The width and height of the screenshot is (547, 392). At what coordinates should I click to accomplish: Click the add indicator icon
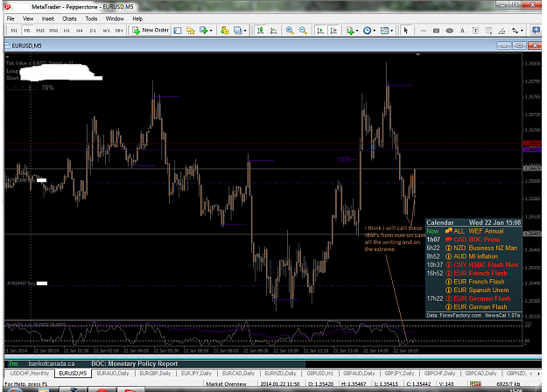(x=350, y=31)
